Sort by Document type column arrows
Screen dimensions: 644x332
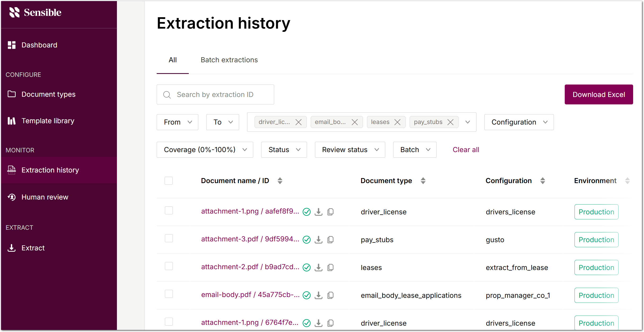tap(423, 181)
